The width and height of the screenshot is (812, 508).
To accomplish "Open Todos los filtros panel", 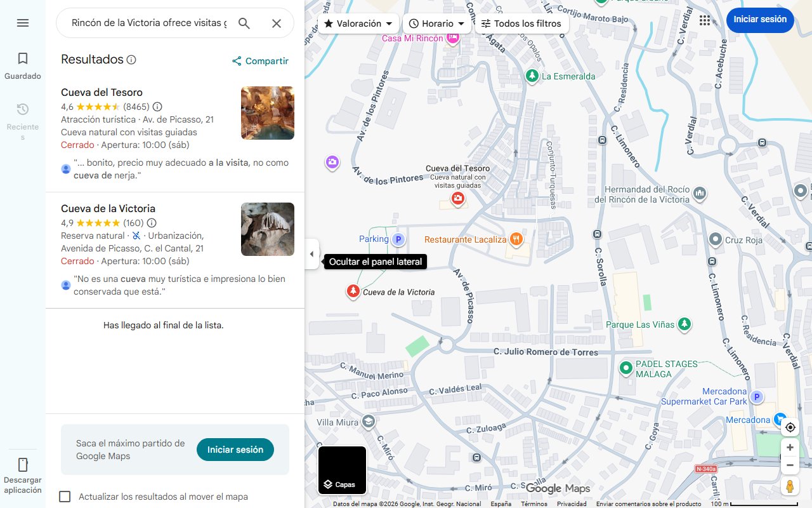I will click(x=521, y=23).
